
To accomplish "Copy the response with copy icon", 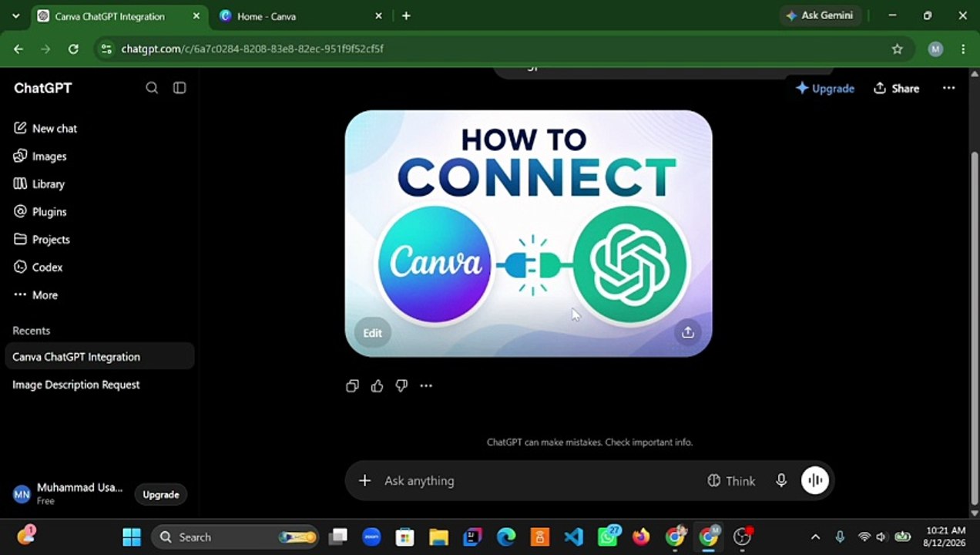I will click(352, 386).
